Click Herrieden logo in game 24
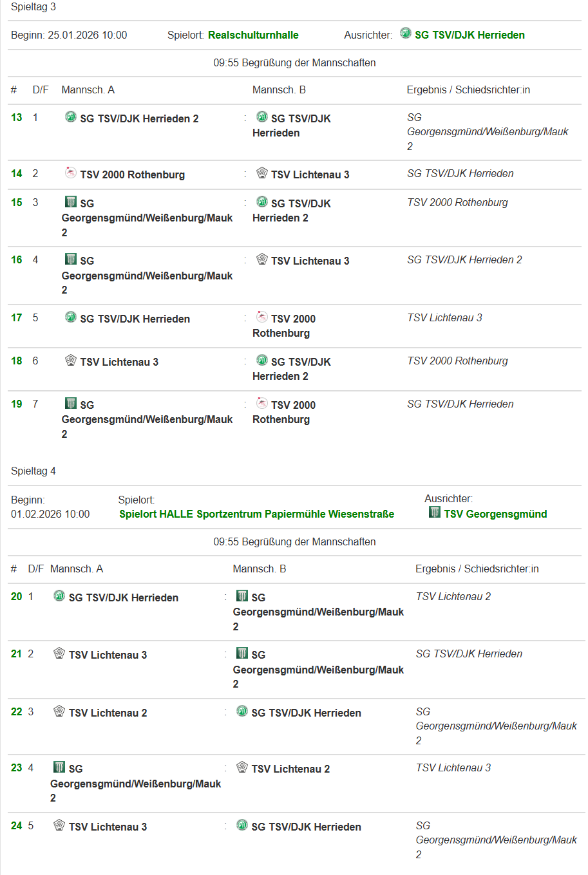Viewport: 588px width, 875px height. [x=242, y=825]
